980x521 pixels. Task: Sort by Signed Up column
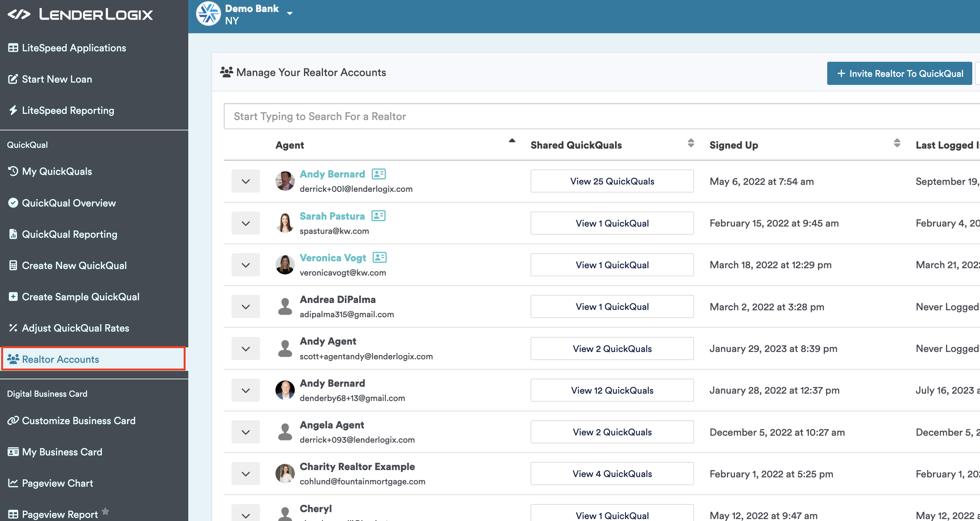897,143
